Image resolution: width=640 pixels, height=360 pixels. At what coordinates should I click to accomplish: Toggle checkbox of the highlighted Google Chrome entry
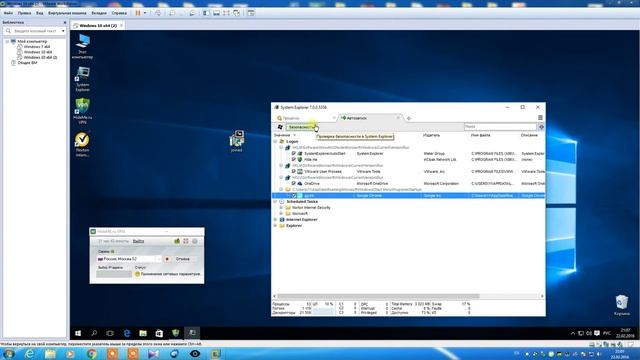pos(294,196)
